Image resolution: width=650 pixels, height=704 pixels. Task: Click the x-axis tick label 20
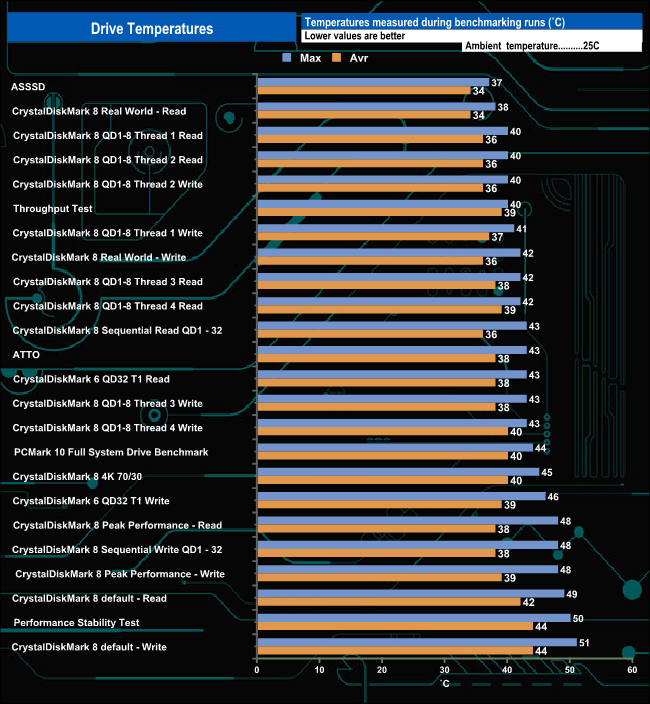click(x=382, y=670)
